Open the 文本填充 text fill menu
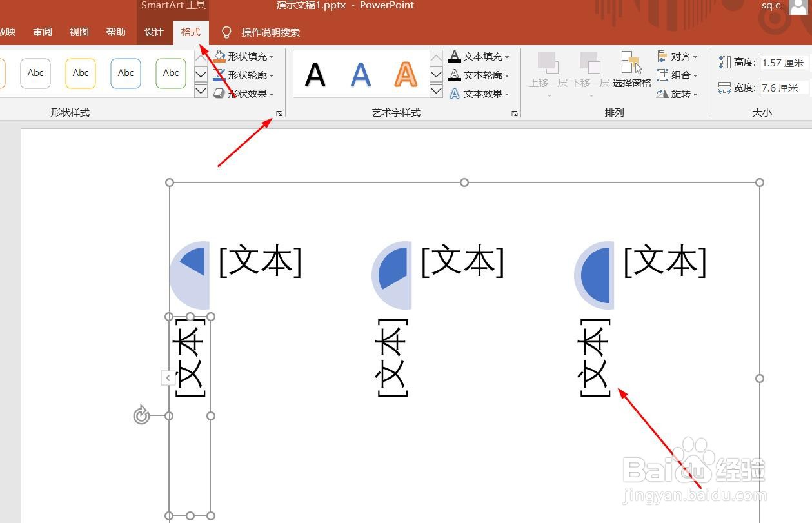 pos(479,57)
